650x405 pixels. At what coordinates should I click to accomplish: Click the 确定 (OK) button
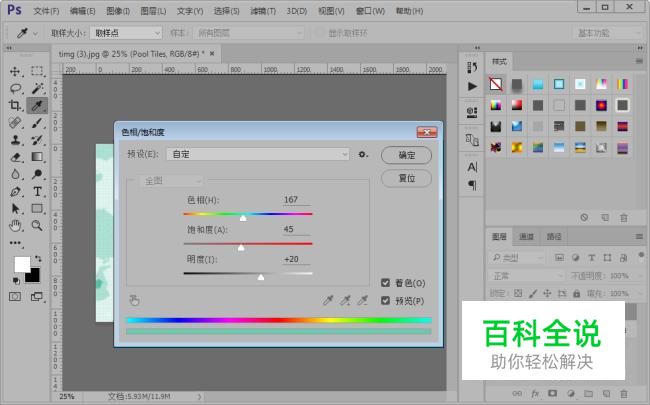(x=406, y=155)
